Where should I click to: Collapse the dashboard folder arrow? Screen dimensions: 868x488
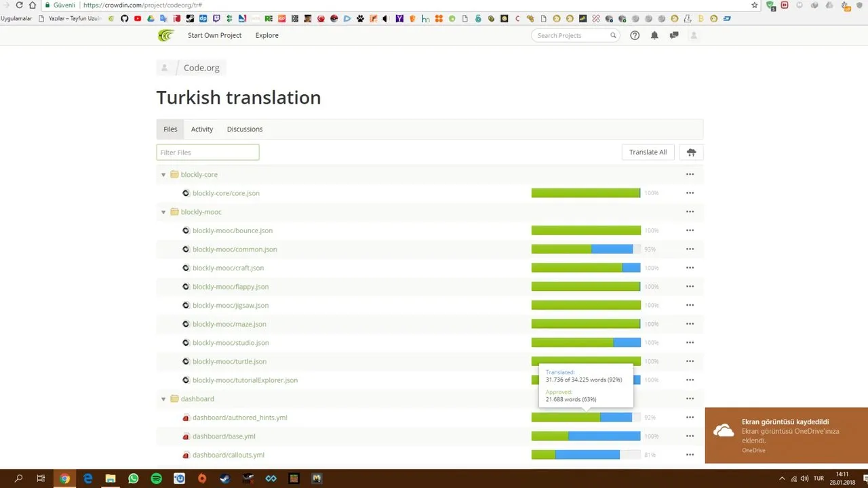pos(163,399)
